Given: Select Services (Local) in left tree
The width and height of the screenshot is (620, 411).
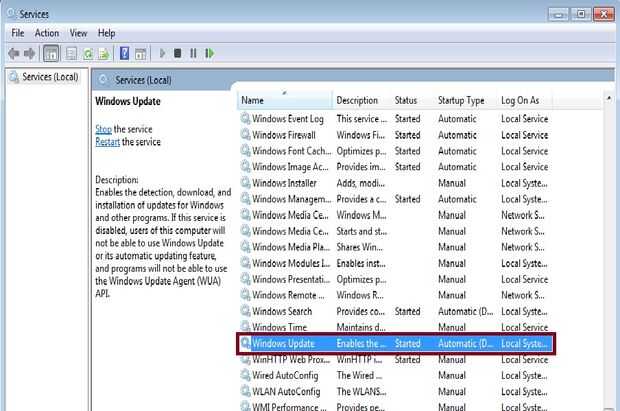Looking at the screenshot, I should [x=50, y=77].
